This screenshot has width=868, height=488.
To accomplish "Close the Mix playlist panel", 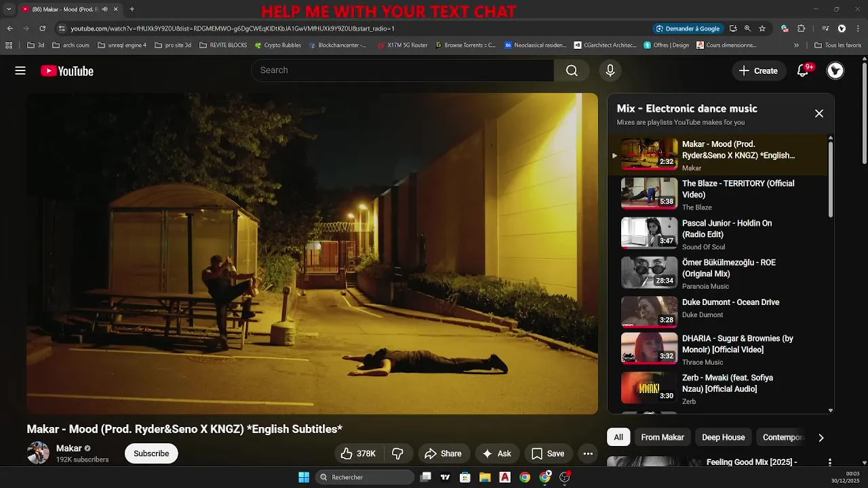I will 819,113.
